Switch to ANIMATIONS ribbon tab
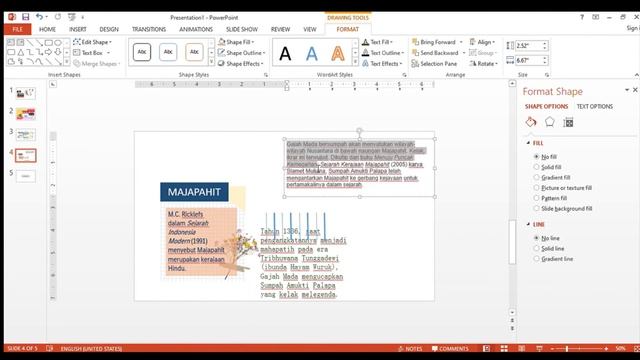640x360 pixels. [x=196, y=29]
